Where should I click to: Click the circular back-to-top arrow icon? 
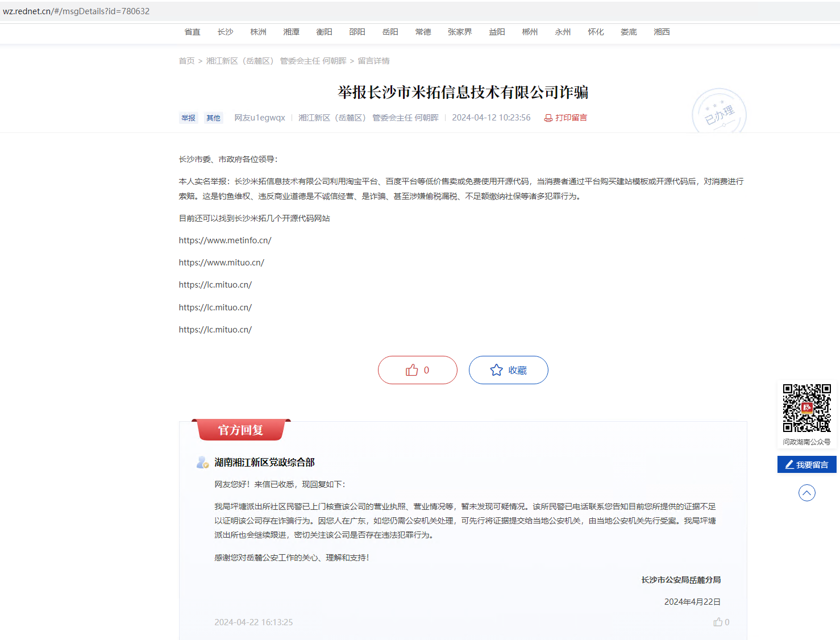(x=806, y=493)
